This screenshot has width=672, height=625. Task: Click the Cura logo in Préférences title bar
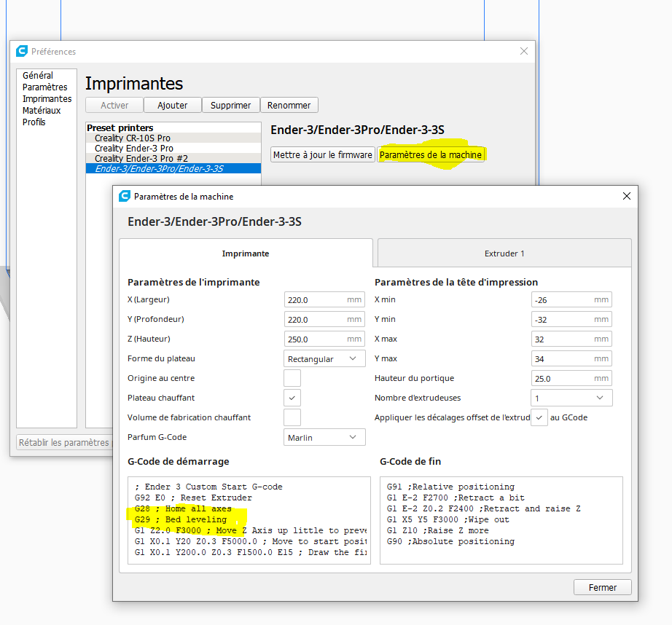click(x=22, y=52)
